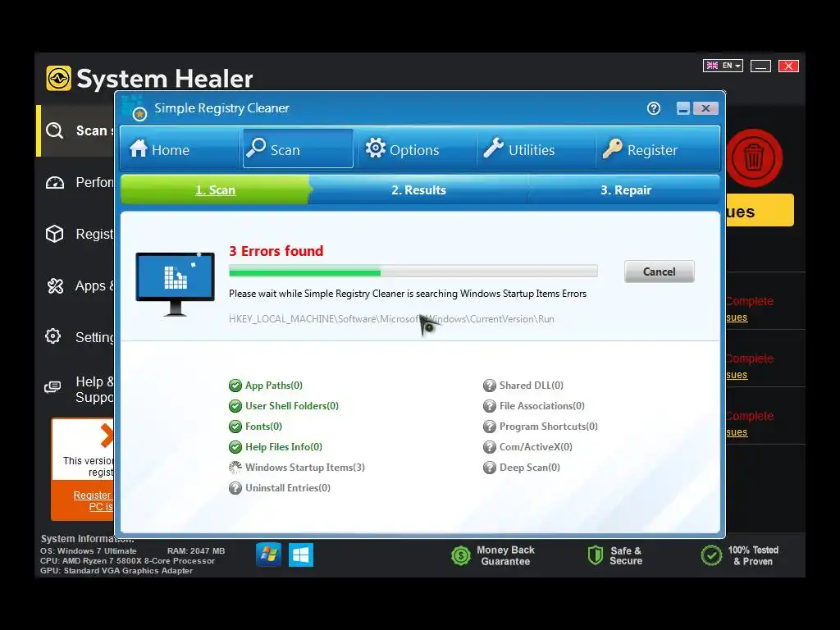Select the "Shared DLL(0)" text
This screenshot has width=840, height=630.
tap(532, 386)
